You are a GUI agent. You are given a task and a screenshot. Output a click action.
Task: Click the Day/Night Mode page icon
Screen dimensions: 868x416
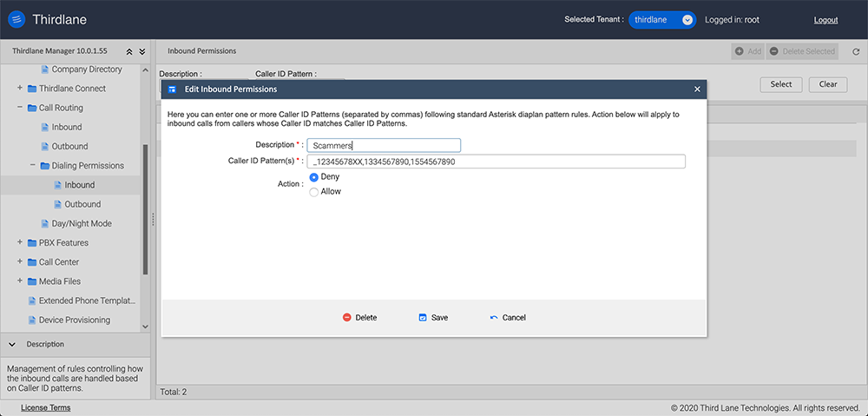click(45, 224)
